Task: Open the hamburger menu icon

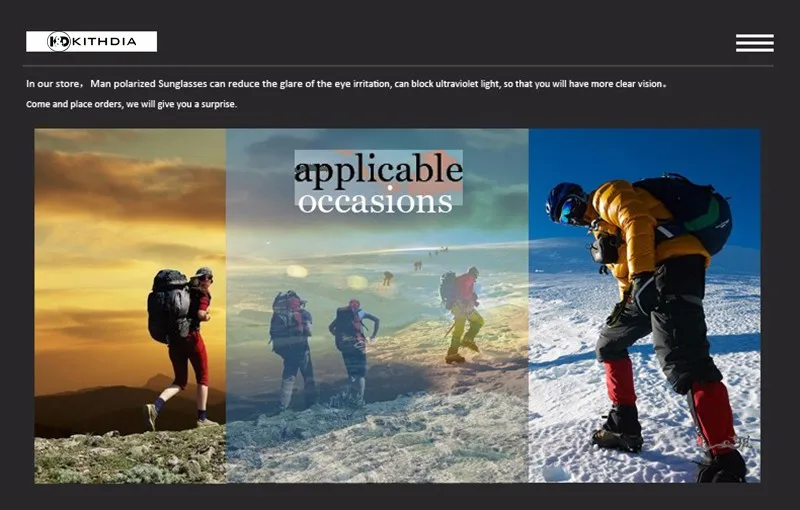Action: (755, 43)
